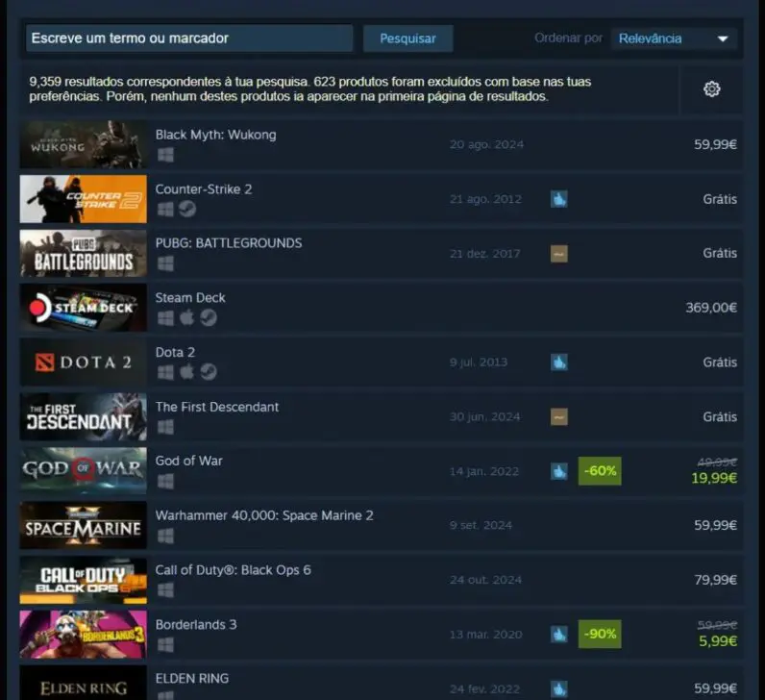
Task: Click the SteamOS icon under Dota 2
Action: 209,372
